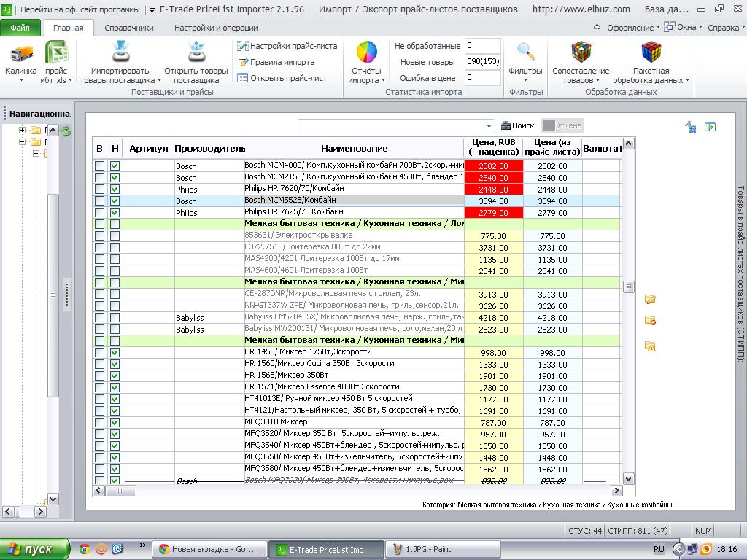The height and width of the screenshot is (560, 747).
Task: Click the folder edit icon right of table
Action: pos(650,299)
